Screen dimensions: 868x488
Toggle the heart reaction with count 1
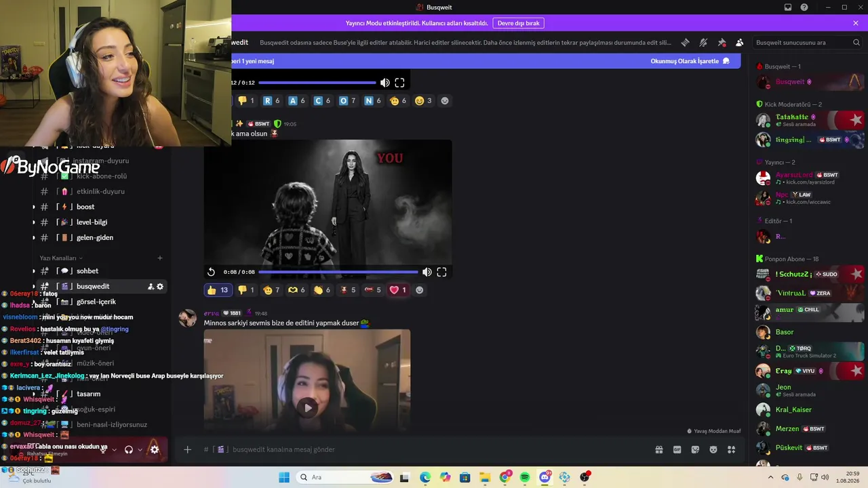(398, 290)
